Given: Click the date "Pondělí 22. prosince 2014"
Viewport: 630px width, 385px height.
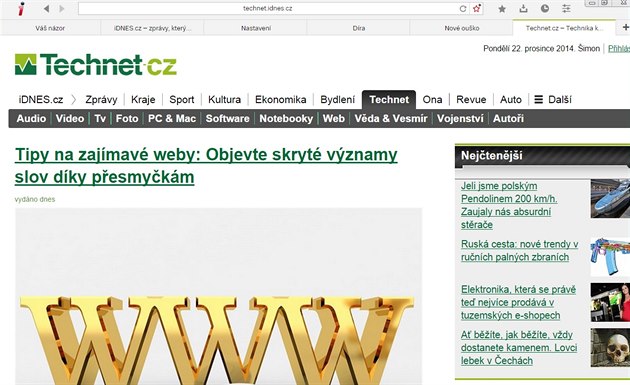Looking at the screenshot, I should [529, 49].
